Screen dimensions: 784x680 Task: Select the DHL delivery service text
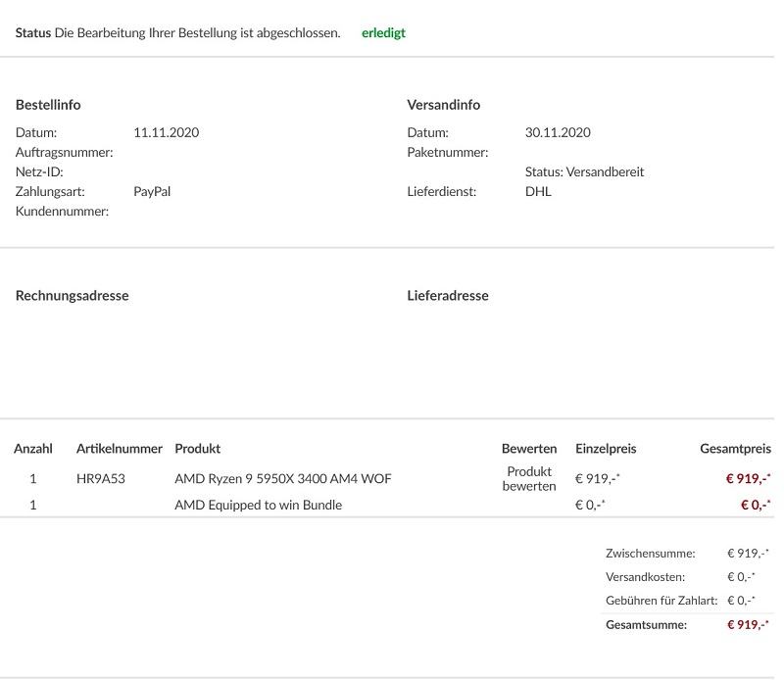(x=538, y=192)
